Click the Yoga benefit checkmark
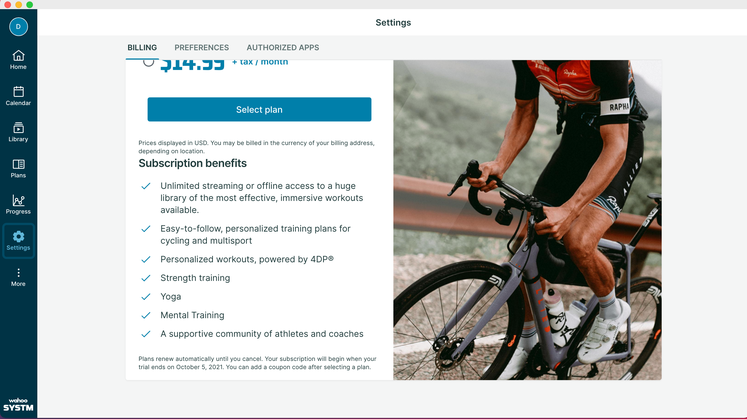Viewport: 747px width, 419px height. pos(146,297)
